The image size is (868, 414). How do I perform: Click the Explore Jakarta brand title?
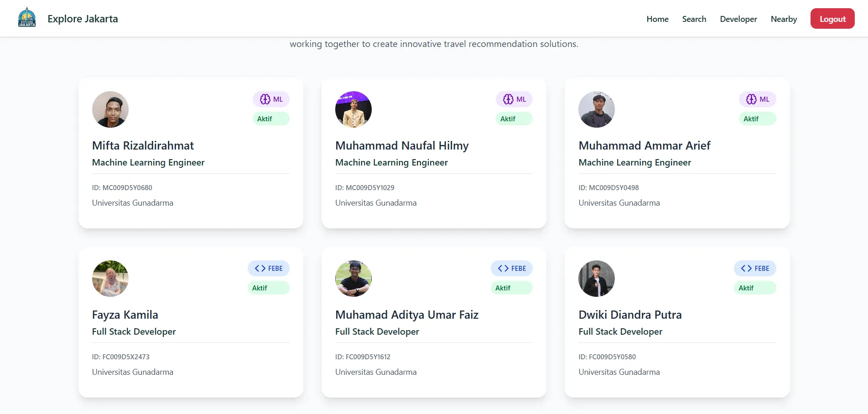coord(83,19)
